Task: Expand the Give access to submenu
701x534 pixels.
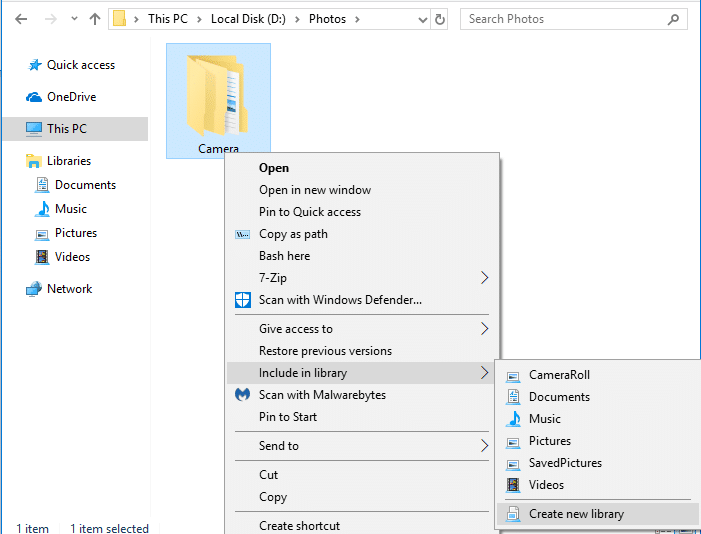Action: 485,329
